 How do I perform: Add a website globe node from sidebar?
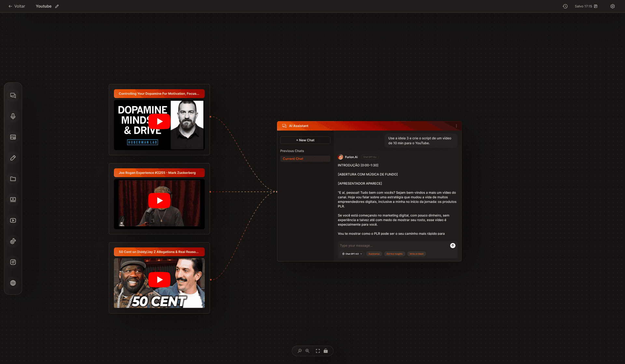point(13,283)
